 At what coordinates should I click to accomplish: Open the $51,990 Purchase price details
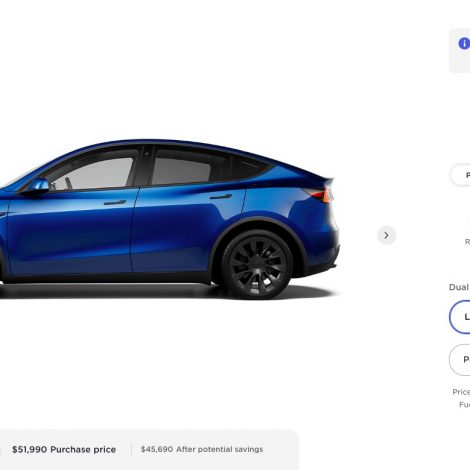click(x=64, y=449)
